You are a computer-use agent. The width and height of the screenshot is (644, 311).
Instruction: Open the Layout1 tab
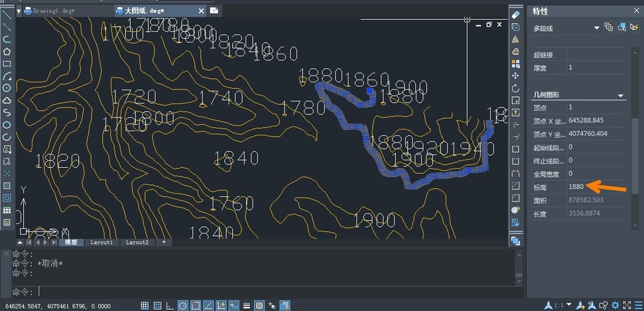point(101,243)
